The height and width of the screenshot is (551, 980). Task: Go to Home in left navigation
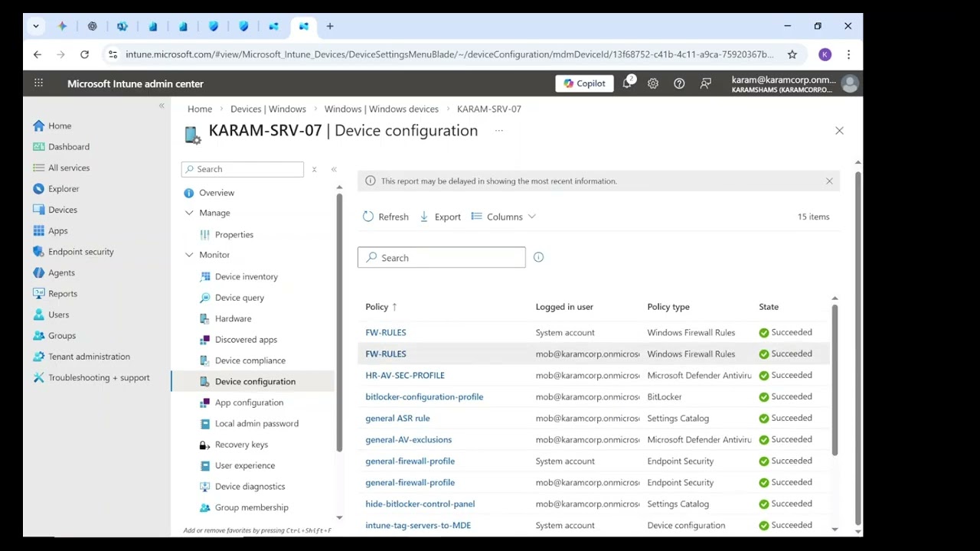click(x=60, y=126)
